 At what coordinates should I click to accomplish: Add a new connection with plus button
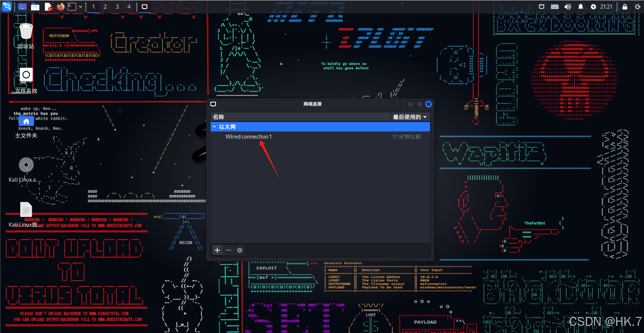click(217, 250)
